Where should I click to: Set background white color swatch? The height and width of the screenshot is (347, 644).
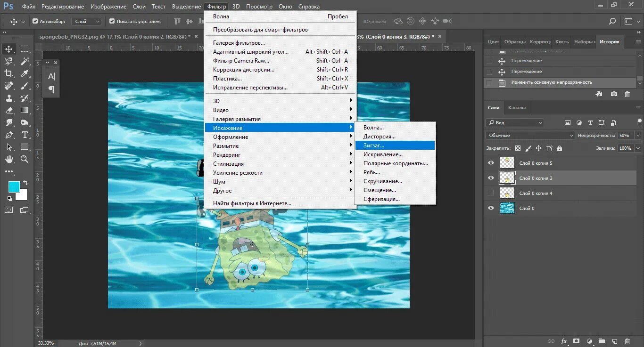point(23,195)
